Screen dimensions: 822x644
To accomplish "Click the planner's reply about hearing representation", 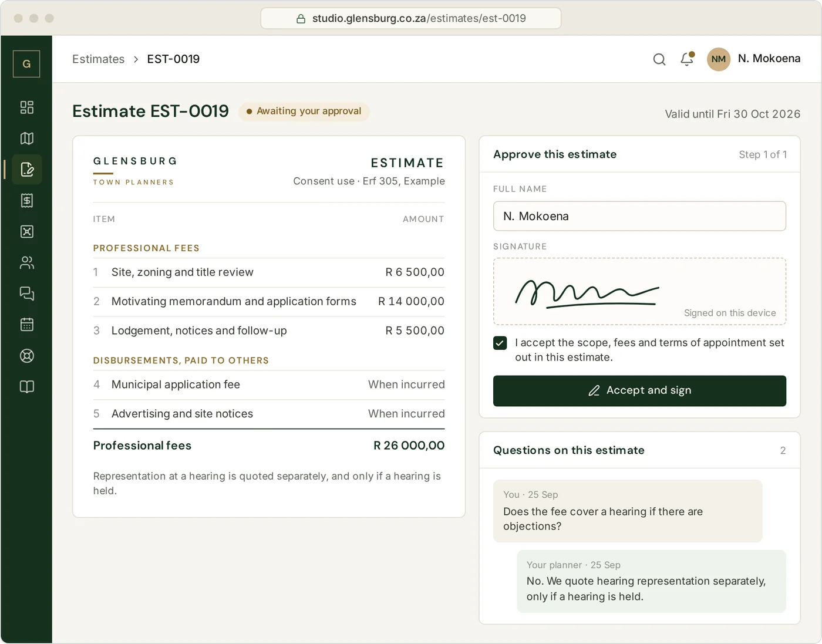I will coord(651,582).
